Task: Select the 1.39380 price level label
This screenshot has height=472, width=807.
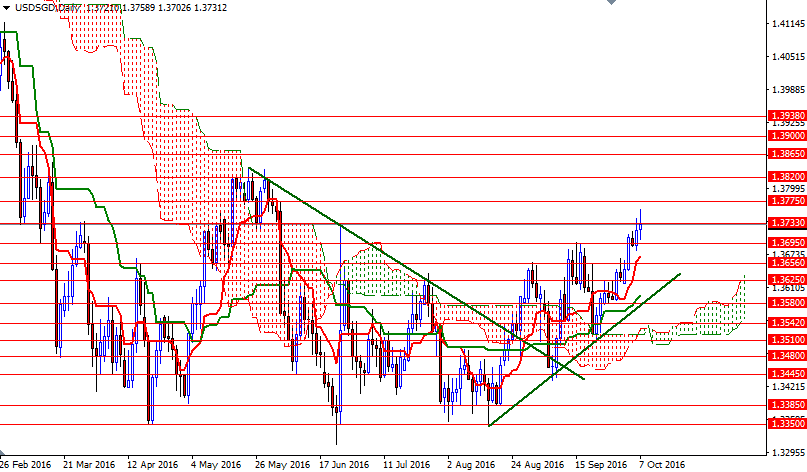Action: click(786, 116)
